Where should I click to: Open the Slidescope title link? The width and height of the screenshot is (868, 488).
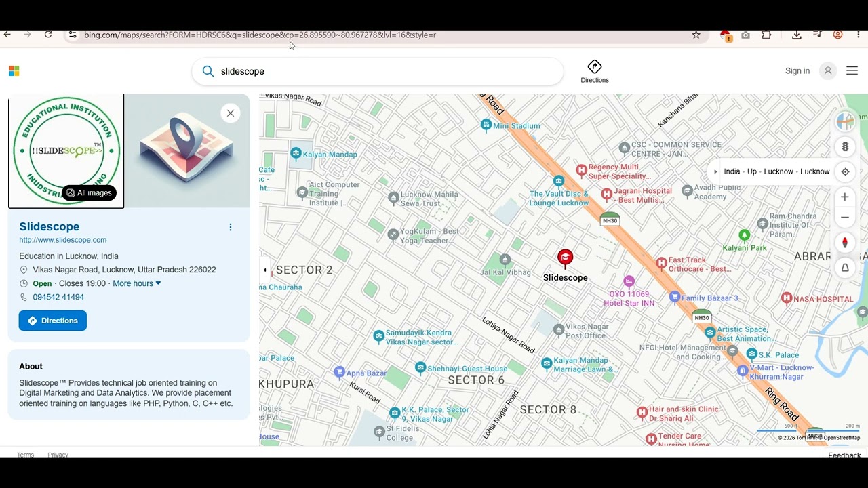tap(49, 226)
